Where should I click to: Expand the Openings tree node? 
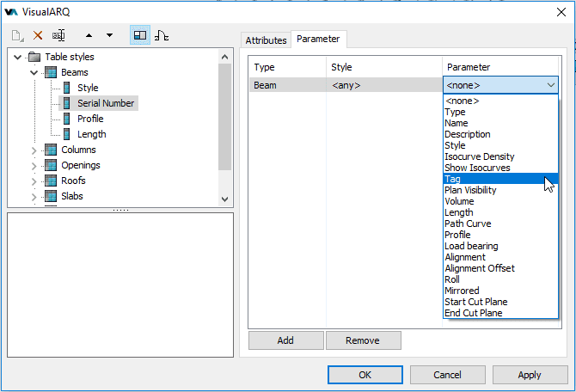point(34,166)
